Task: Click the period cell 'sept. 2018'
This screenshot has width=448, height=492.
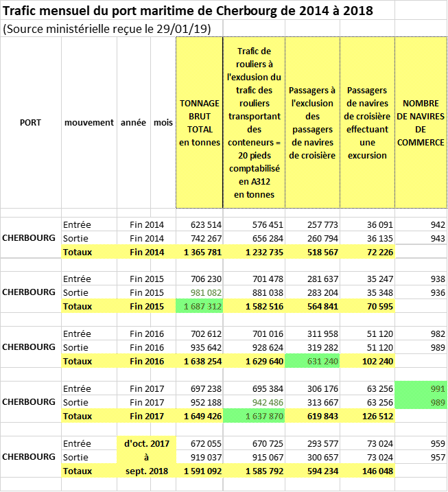Action: coord(147,471)
